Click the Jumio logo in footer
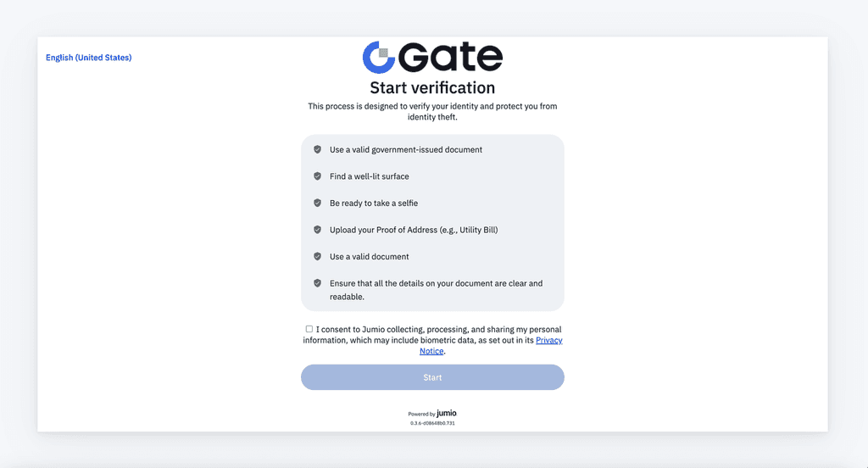Viewport: 868px width, 468px height. click(446, 414)
